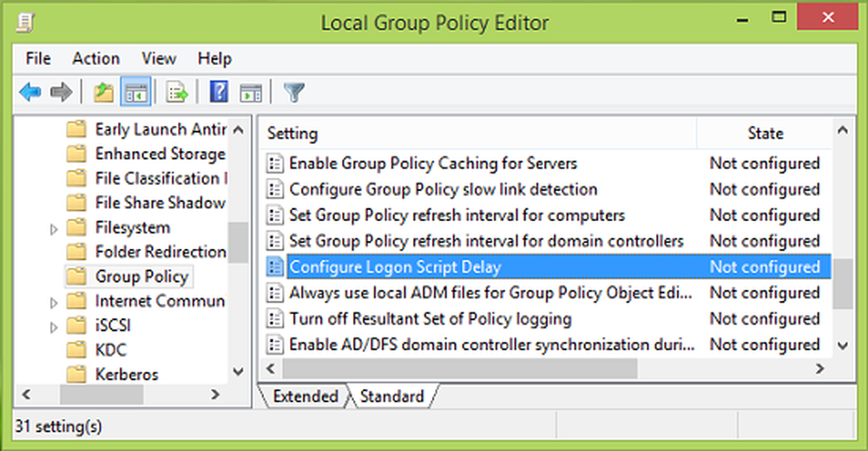Open the Action menu

tap(95, 59)
